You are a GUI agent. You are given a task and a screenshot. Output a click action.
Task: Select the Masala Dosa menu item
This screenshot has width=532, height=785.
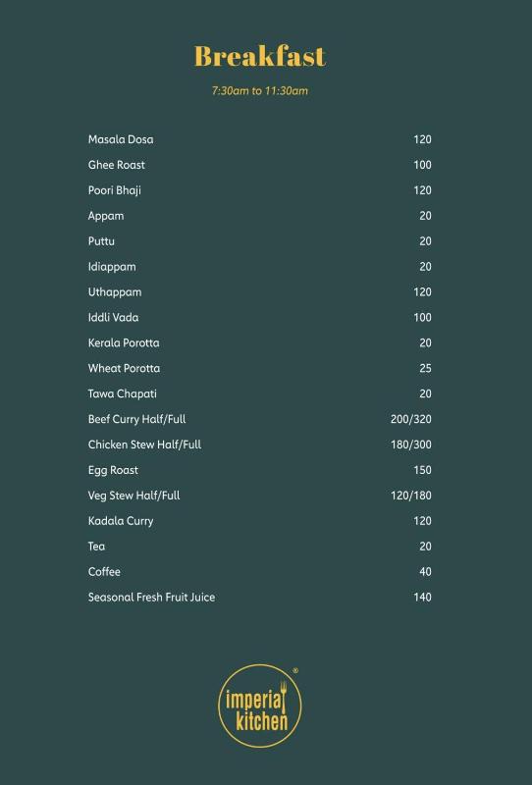pyautogui.click(x=121, y=139)
